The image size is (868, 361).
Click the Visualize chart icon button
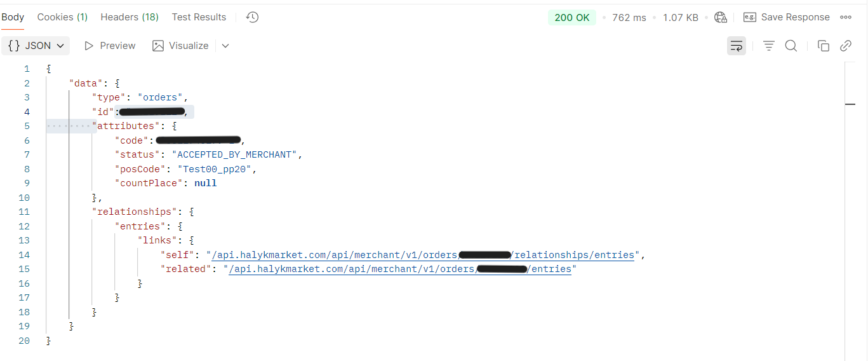(x=181, y=46)
